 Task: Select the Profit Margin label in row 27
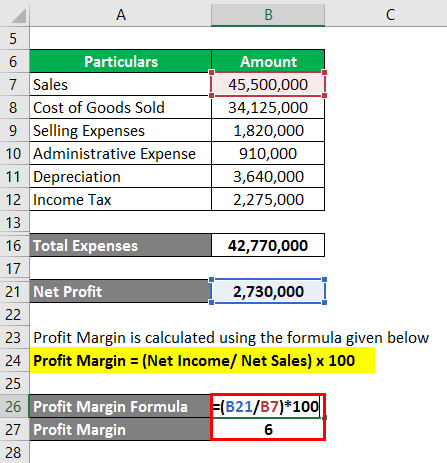point(120,429)
